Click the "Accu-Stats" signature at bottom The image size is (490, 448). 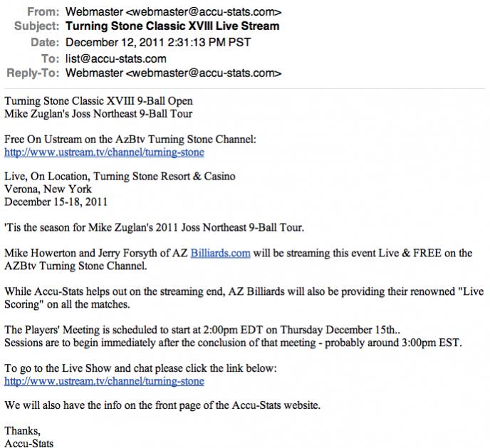(29, 443)
